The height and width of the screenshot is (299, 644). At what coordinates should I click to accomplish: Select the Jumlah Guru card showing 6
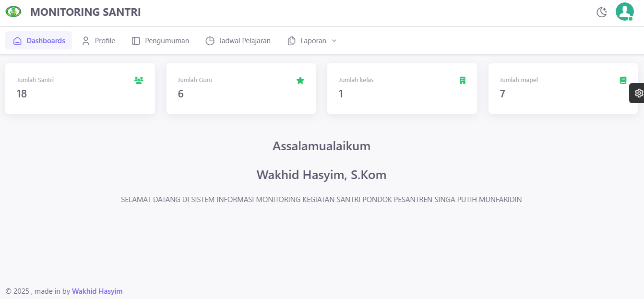point(241,89)
